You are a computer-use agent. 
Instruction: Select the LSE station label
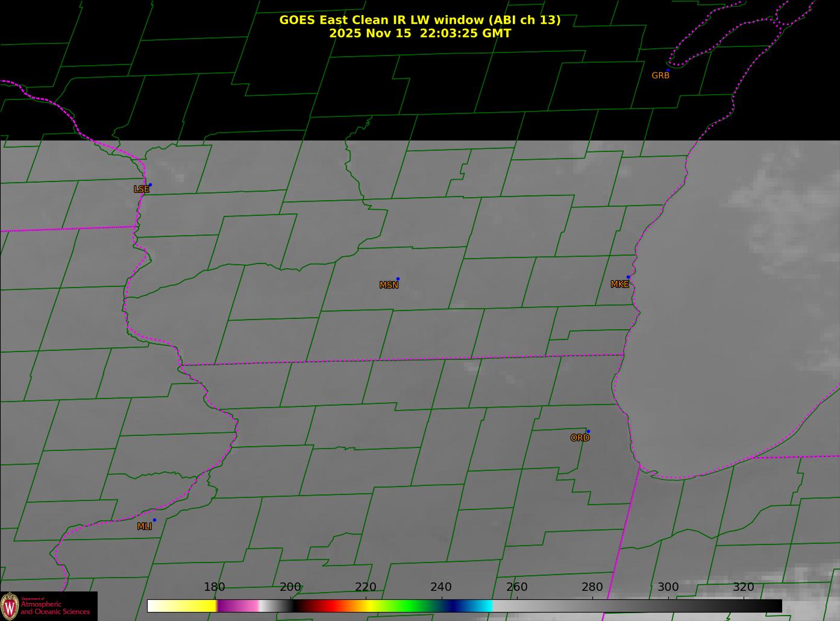point(141,189)
